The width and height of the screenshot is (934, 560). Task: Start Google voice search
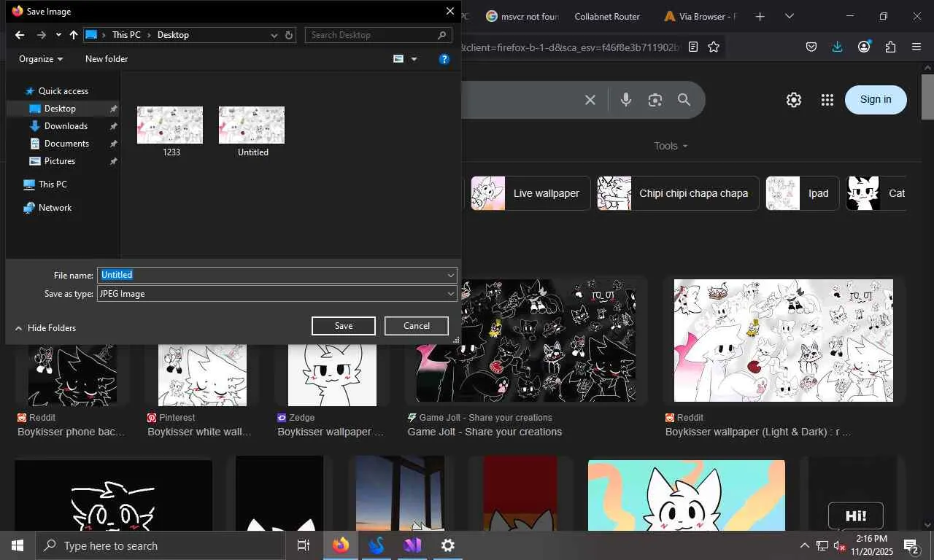click(x=625, y=100)
